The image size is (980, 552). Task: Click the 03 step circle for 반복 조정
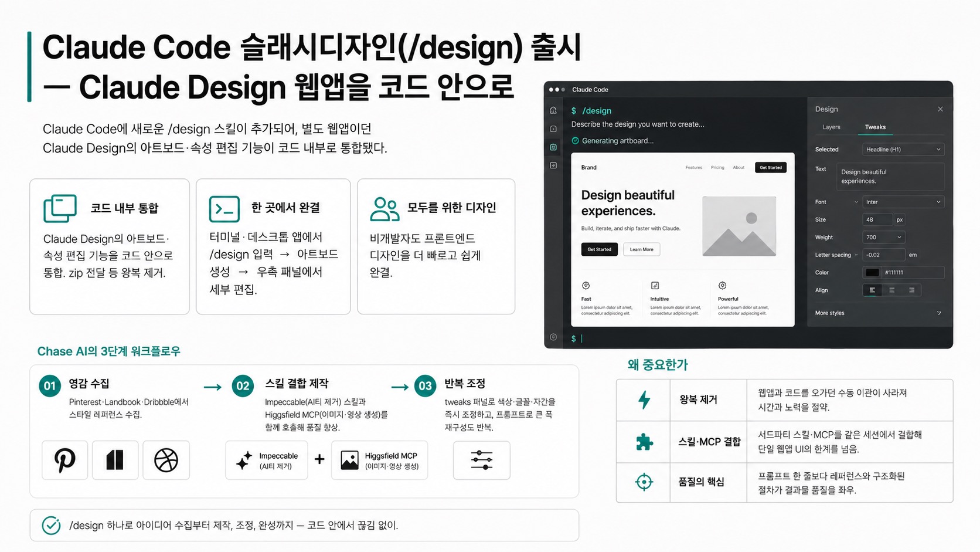click(x=425, y=386)
